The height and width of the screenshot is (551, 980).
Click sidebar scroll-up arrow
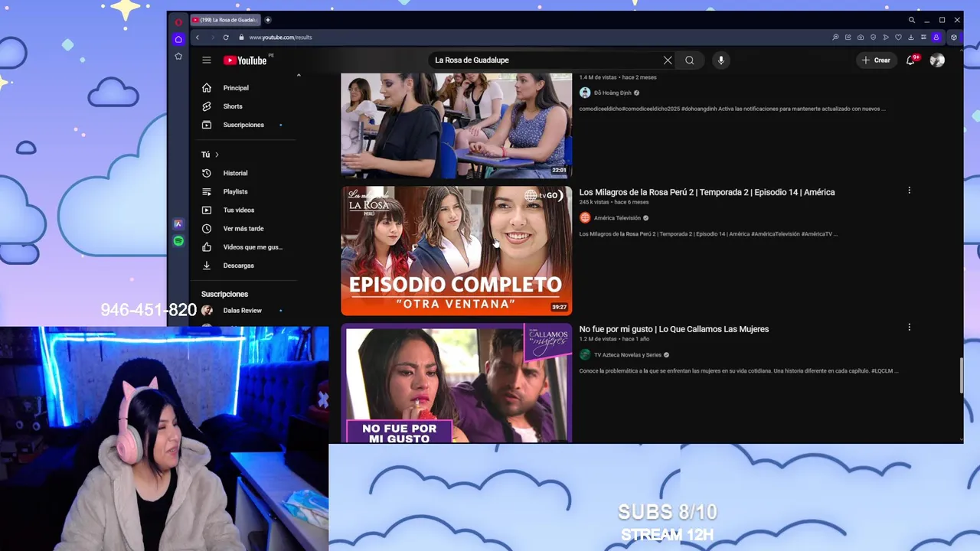coord(299,75)
